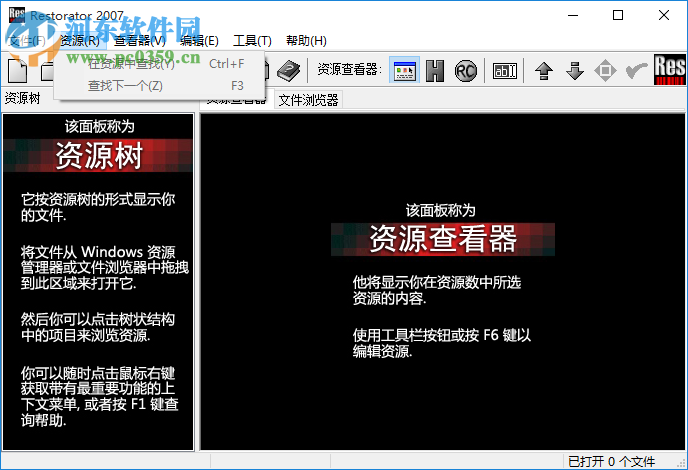
Task: Open the help book icon
Action: click(288, 71)
